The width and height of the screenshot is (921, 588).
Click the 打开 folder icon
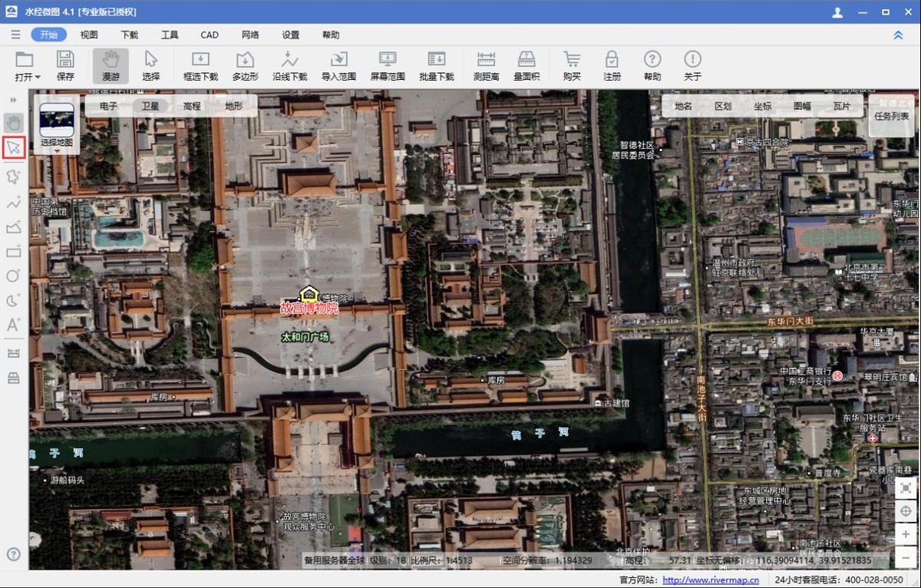pos(25,60)
